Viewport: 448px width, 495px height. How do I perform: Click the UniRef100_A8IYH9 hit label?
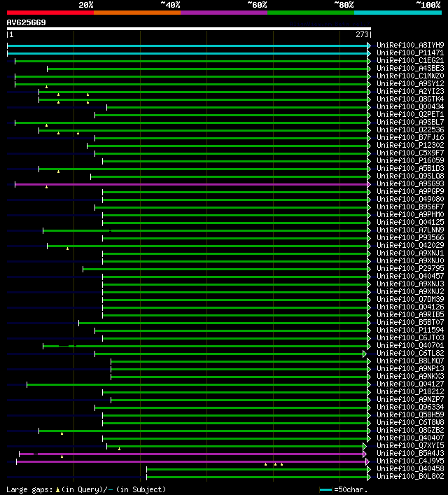(410, 45)
